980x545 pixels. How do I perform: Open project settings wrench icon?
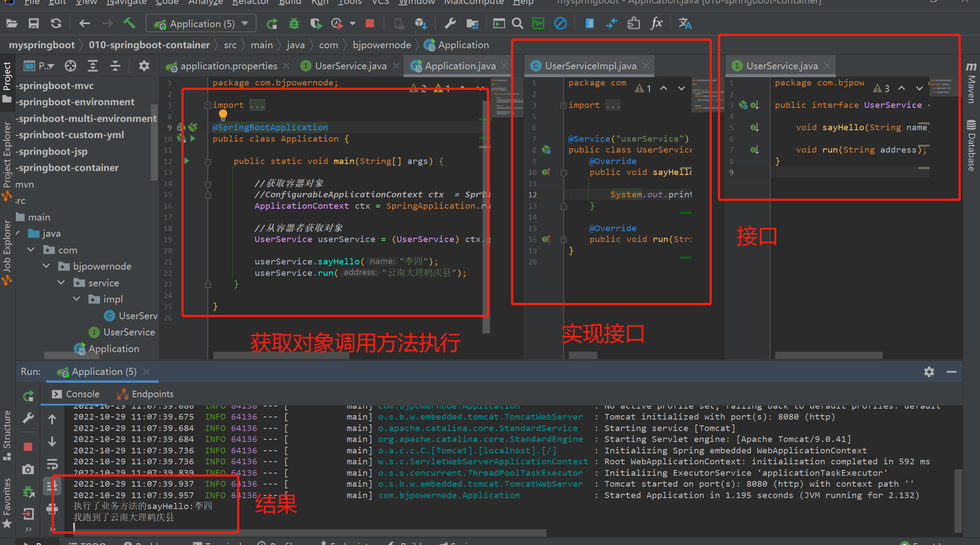450,23
